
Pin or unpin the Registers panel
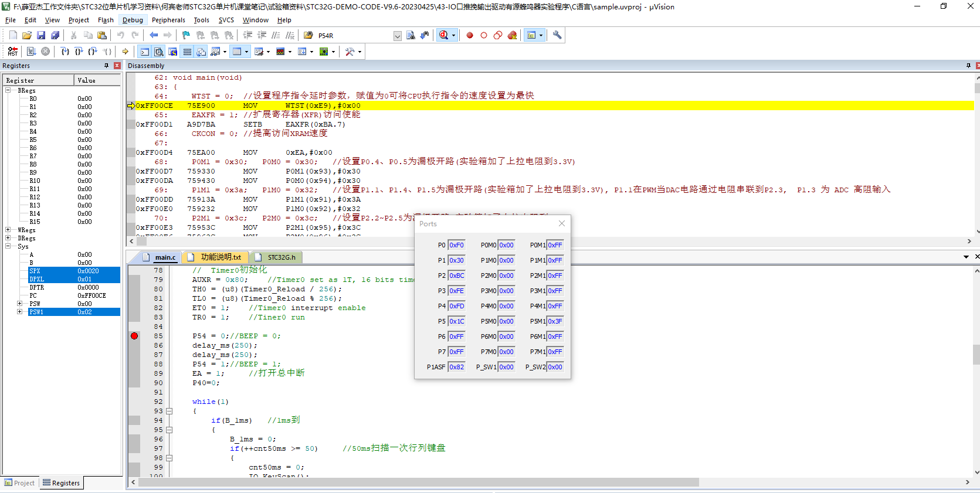[106, 66]
